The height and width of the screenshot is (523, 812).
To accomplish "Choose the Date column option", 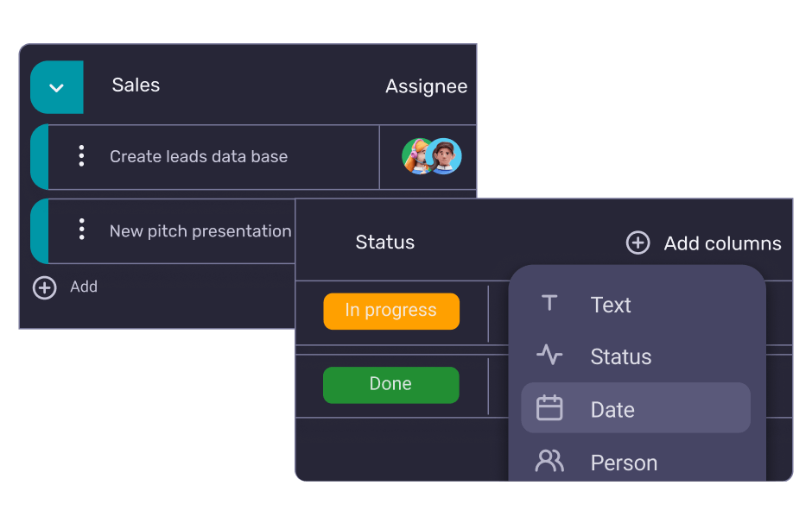I will tap(612, 409).
